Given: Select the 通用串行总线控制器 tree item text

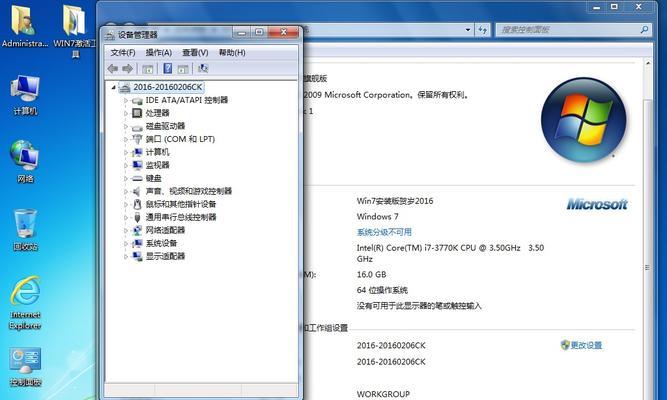Looking at the screenshot, I should [x=181, y=217].
